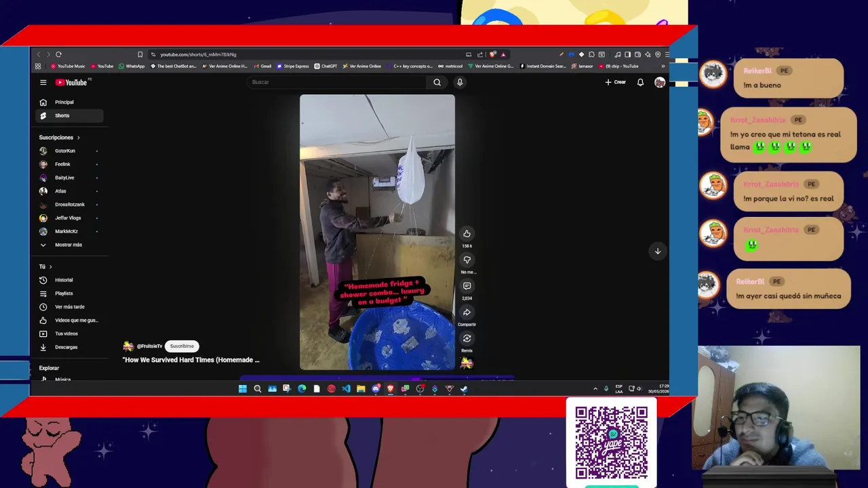Like the Short with thumbs up

467,234
